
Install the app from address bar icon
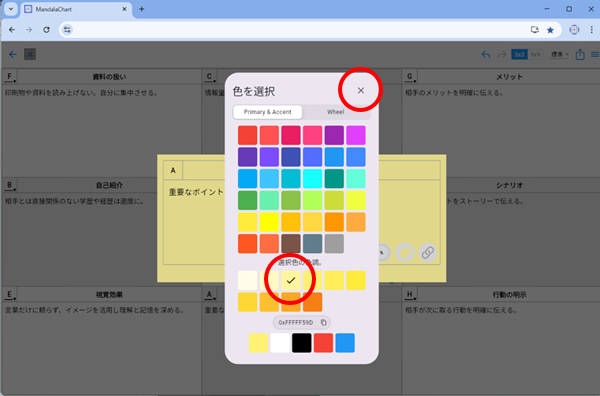(535, 29)
